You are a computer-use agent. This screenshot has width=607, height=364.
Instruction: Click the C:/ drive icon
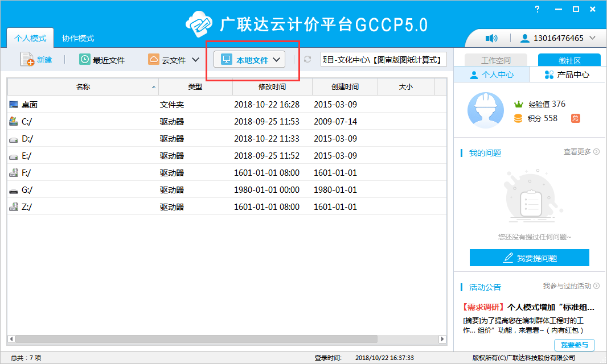point(14,121)
